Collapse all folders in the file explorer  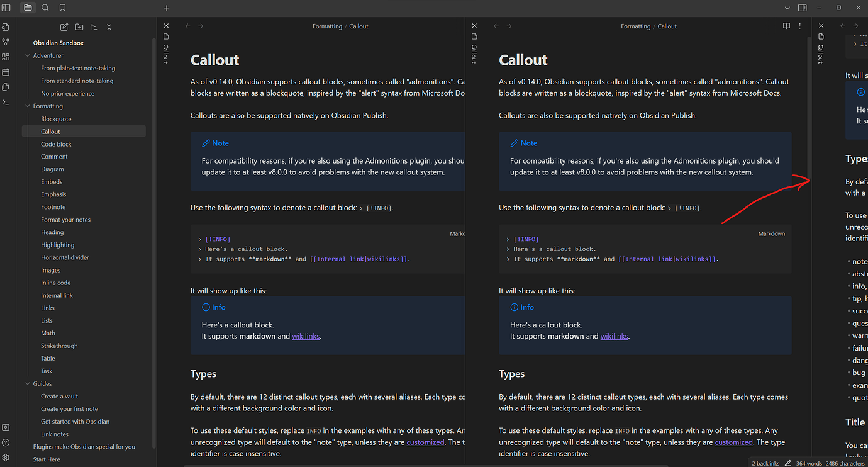[x=109, y=26]
